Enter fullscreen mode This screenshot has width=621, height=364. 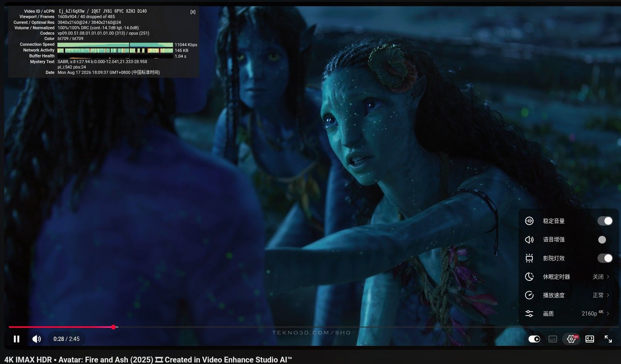point(608,339)
